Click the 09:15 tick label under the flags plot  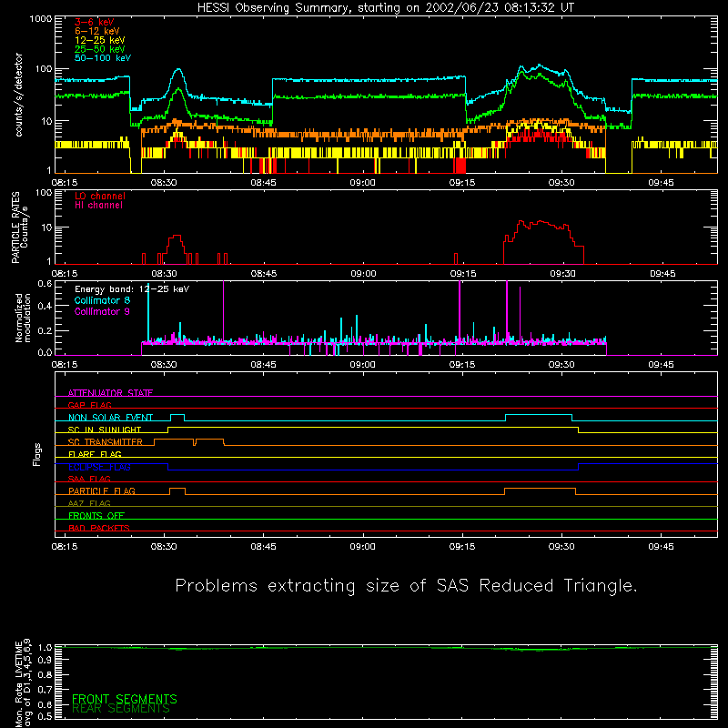(x=462, y=547)
